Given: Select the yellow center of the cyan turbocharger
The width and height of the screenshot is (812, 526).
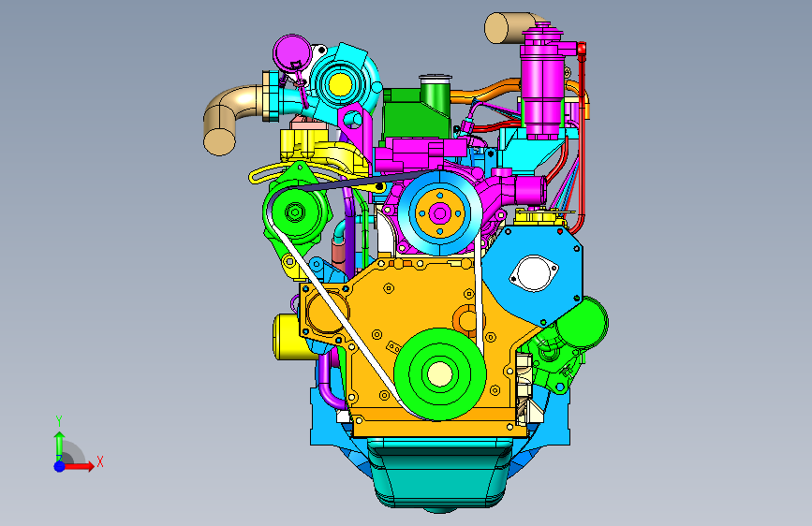Looking at the screenshot, I should click(x=340, y=84).
